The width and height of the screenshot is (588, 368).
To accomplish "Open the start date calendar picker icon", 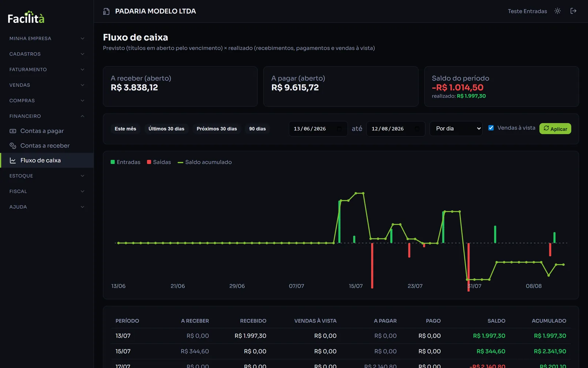I will coord(339,129).
